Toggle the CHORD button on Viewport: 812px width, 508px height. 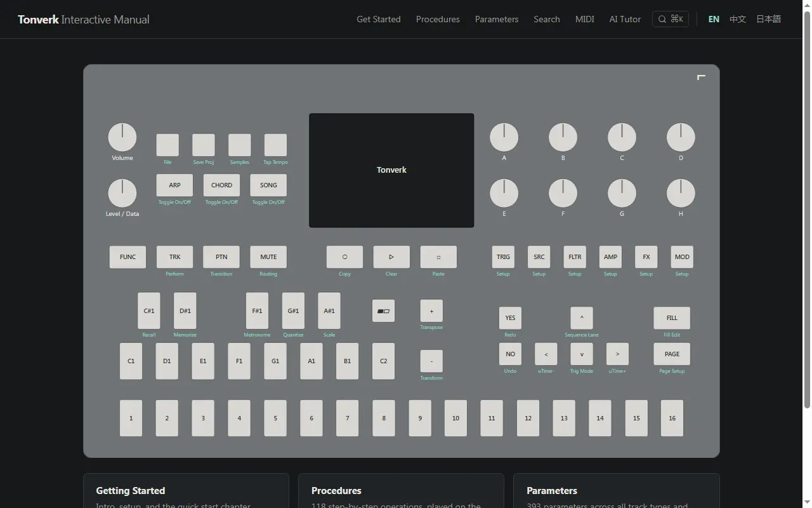coord(221,185)
